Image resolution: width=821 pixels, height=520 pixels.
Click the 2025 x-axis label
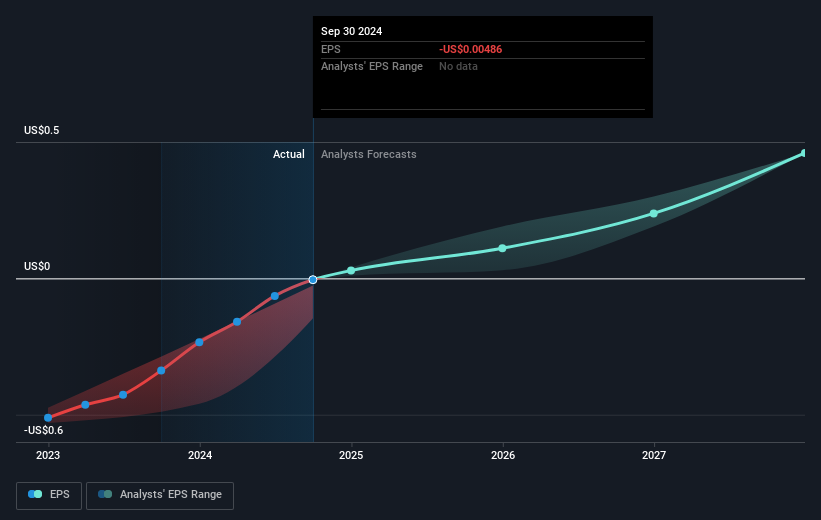(x=351, y=455)
